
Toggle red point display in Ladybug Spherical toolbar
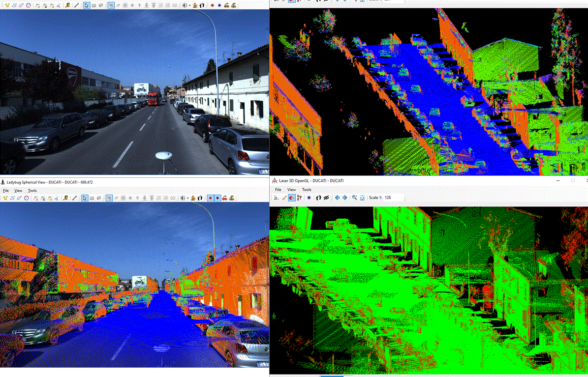click(210, 198)
